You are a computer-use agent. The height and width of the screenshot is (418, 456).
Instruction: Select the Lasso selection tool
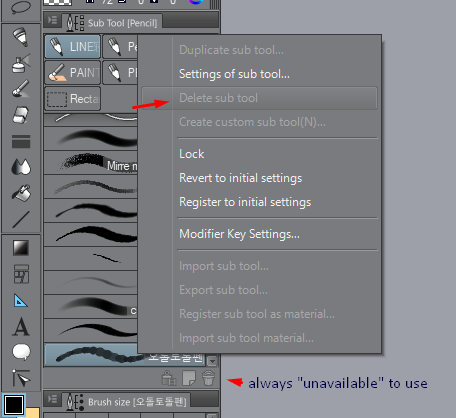click(21, 7)
